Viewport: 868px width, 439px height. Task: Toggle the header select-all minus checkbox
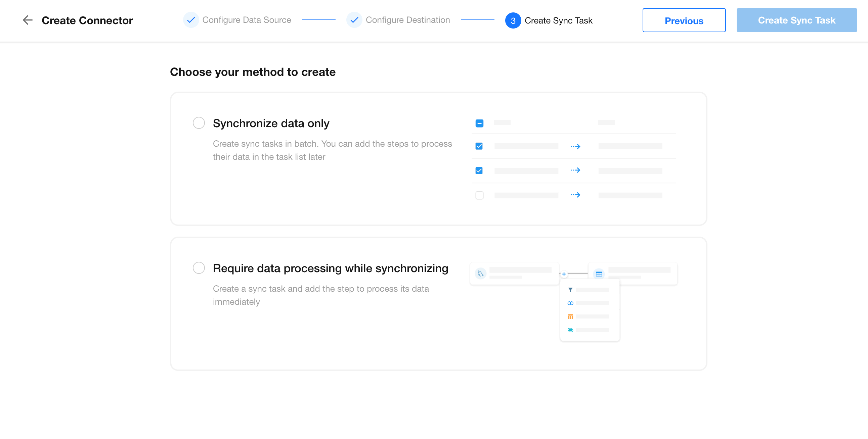[x=479, y=123]
